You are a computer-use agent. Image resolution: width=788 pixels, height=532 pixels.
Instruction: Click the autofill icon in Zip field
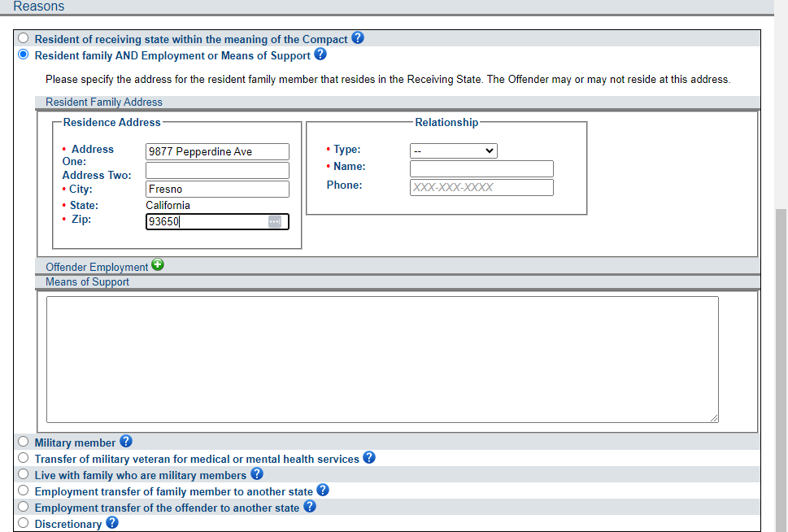click(275, 222)
